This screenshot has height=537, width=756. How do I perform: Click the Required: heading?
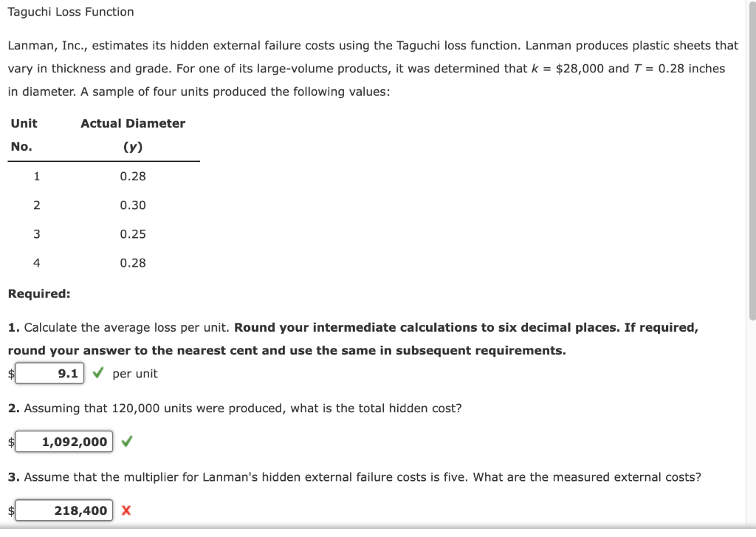click(39, 293)
